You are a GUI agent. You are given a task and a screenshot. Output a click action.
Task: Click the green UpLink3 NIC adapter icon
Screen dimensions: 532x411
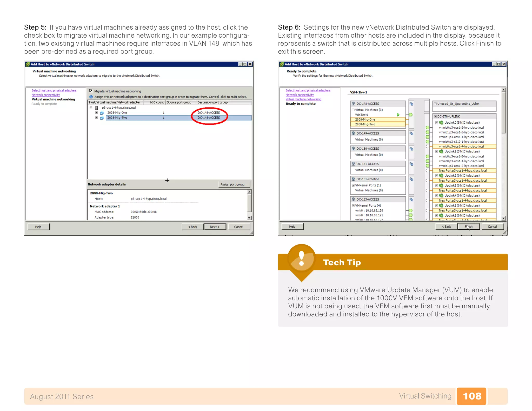[x=441, y=186]
